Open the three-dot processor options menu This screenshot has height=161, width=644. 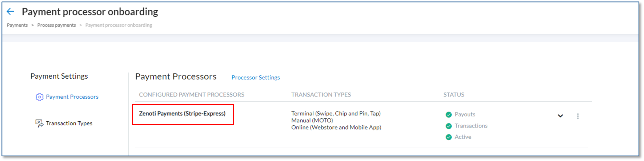(578, 116)
